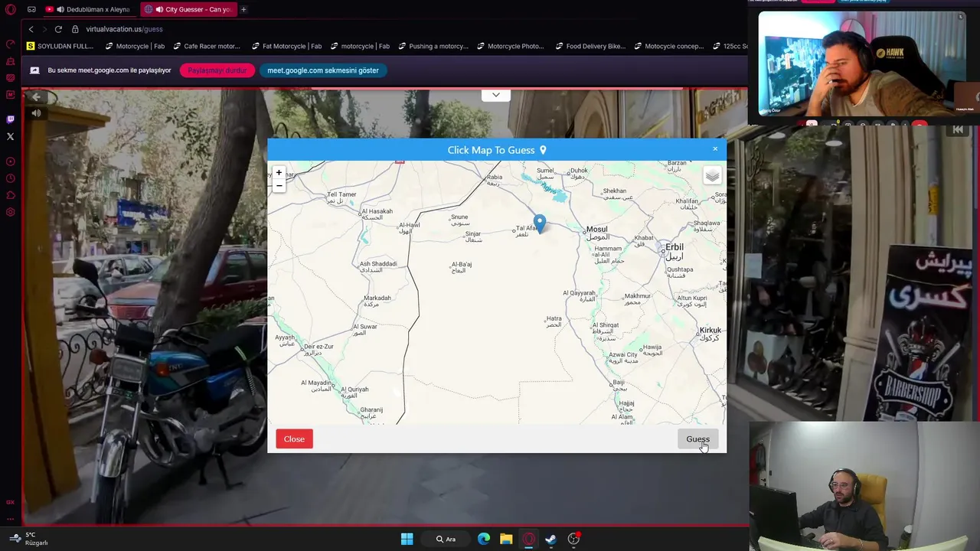This screenshot has height=551, width=980.
Task: Launch Microsoft Edge from taskbar
Action: point(484,539)
